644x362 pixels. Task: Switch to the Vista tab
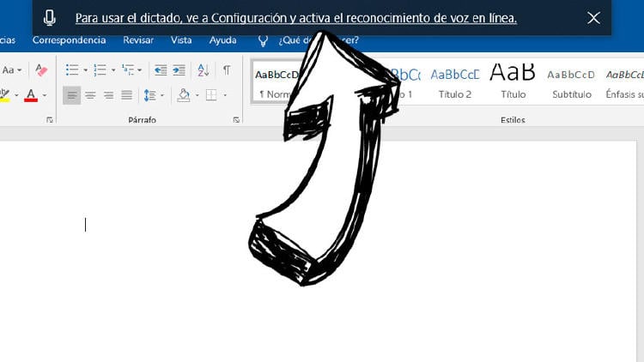[x=181, y=40]
